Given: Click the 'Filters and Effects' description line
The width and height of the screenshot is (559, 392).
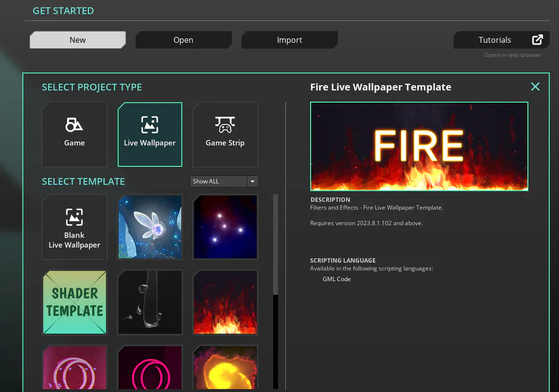Looking at the screenshot, I should [x=376, y=207].
